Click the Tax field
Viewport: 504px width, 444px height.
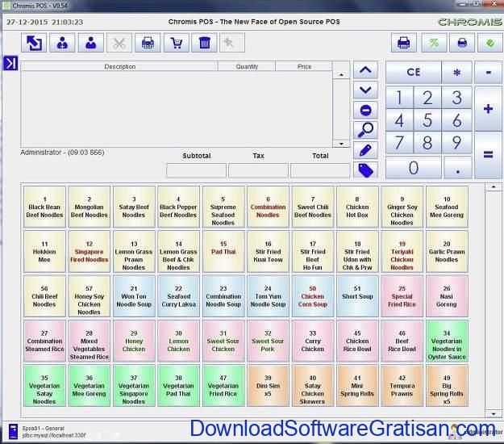258,170
